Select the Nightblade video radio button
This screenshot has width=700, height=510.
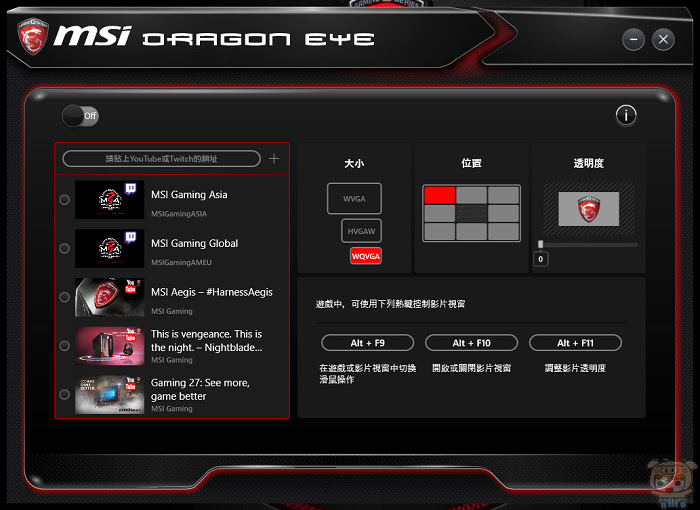click(x=65, y=346)
